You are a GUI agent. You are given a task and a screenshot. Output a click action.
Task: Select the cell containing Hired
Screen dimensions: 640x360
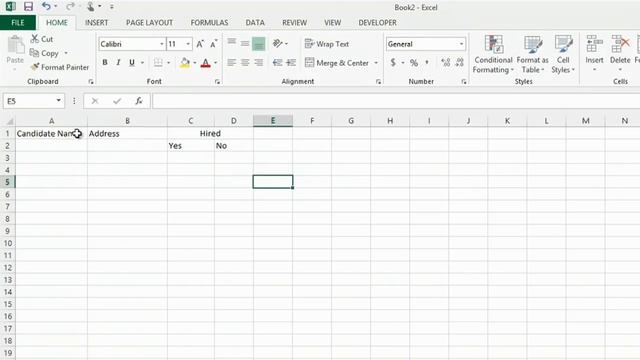[x=210, y=133]
